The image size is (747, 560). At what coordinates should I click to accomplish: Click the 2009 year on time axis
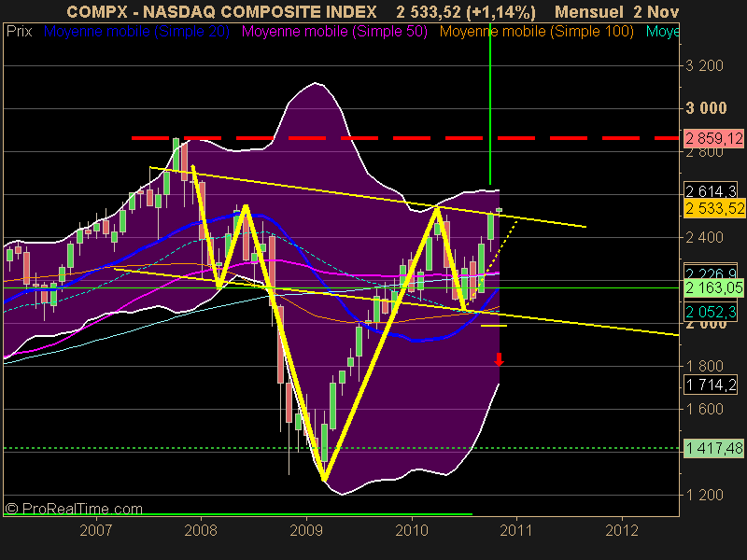(306, 530)
